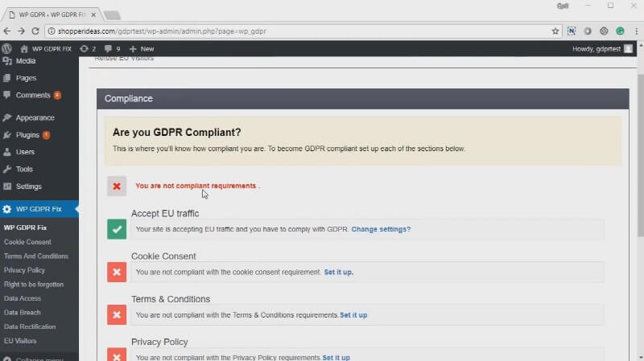
Task: Click the Cookie Consent section heading
Action: pyautogui.click(x=163, y=256)
